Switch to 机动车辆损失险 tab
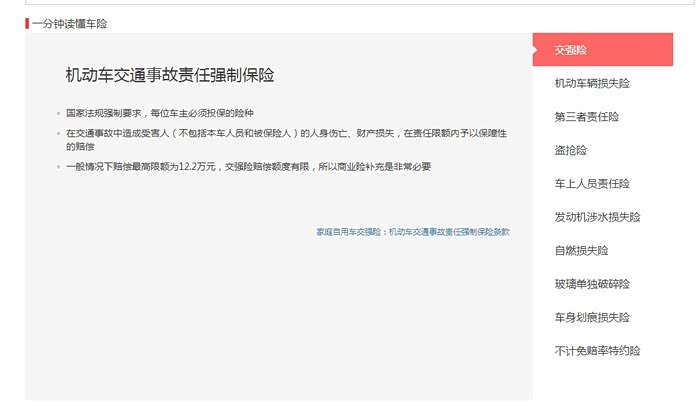Image resolution: width=700 pixels, height=412 pixels. 592,83
